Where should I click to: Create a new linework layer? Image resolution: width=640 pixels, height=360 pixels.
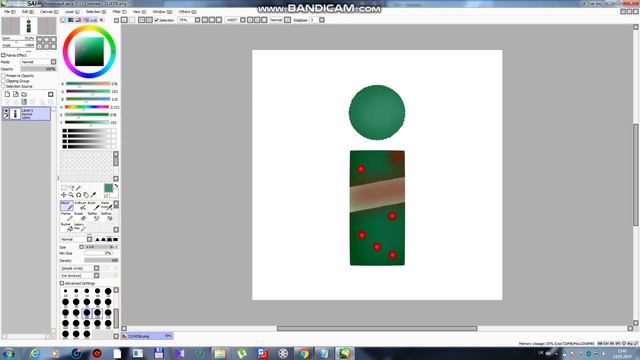[x=16, y=94]
